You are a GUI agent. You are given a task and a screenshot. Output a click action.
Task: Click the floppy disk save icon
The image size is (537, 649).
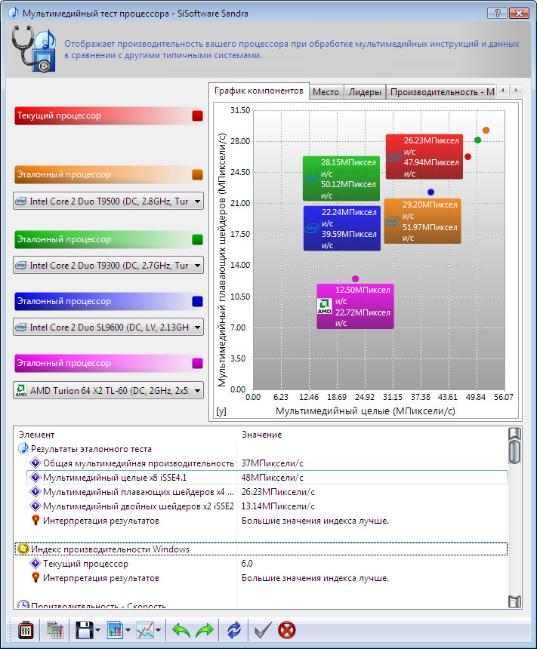tap(84, 630)
